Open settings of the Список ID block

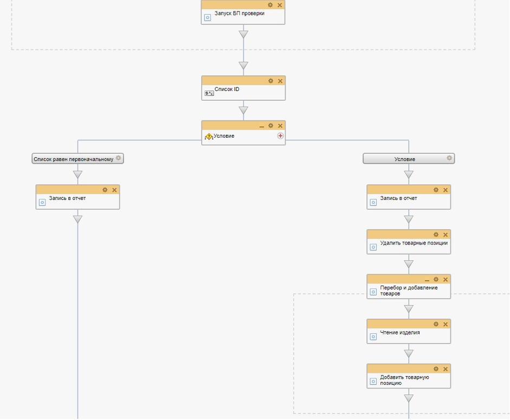(271, 81)
